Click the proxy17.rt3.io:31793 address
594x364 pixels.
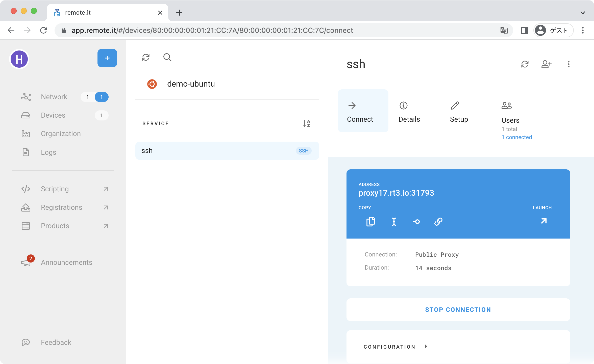pyautogui.click(x=396, y=193)
